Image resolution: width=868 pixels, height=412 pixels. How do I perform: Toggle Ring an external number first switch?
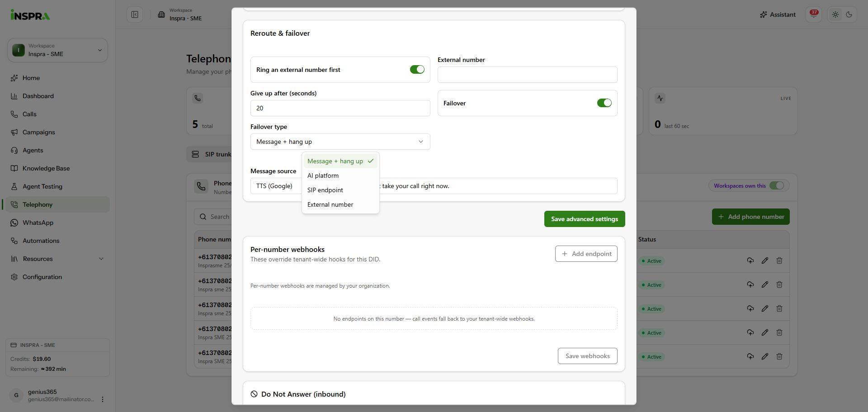pos(417,70)
